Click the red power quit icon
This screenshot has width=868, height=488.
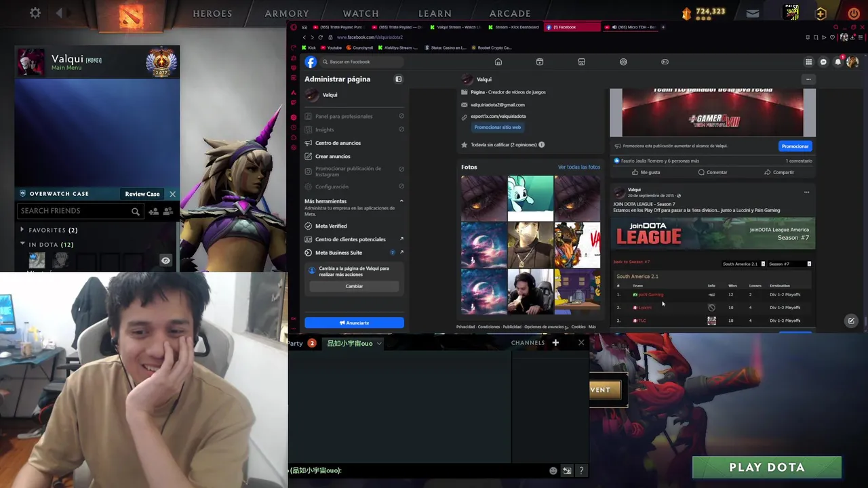point(853,13)
